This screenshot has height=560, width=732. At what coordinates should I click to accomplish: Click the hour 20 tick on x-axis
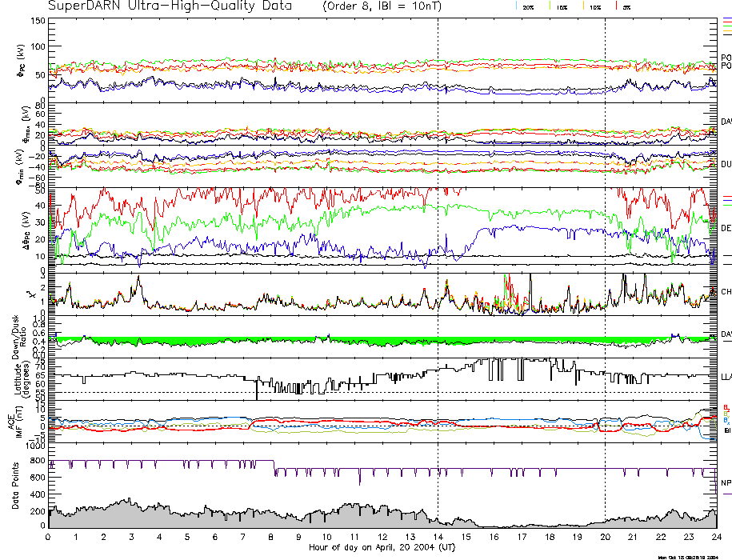(x=605, y=537)
